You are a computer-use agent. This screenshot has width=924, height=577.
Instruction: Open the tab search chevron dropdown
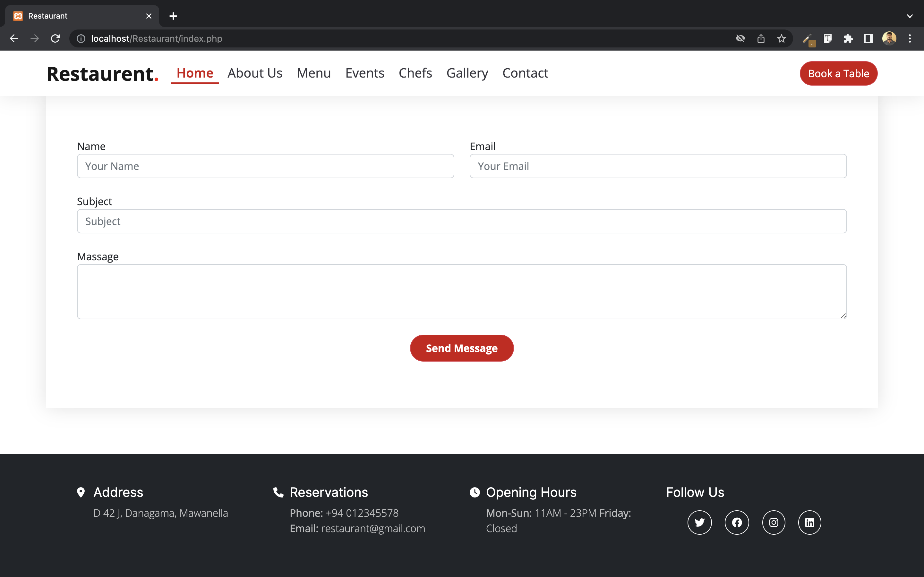[x=910, y=16]
